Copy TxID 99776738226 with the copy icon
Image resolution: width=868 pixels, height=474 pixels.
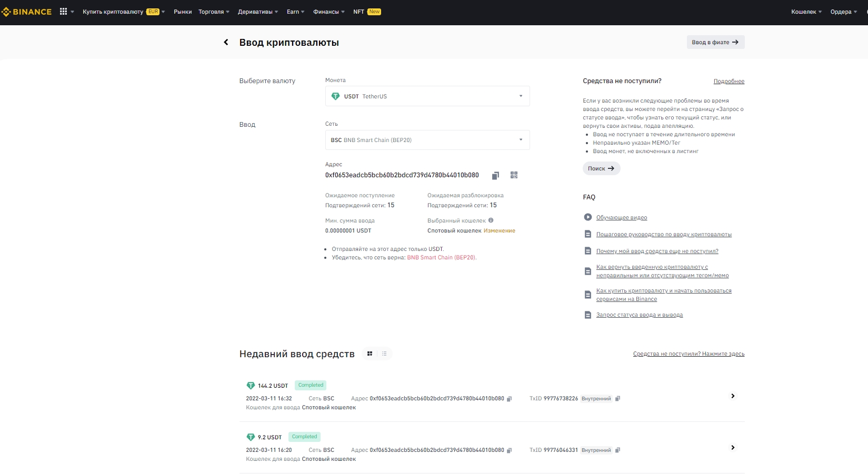(618, 399)
